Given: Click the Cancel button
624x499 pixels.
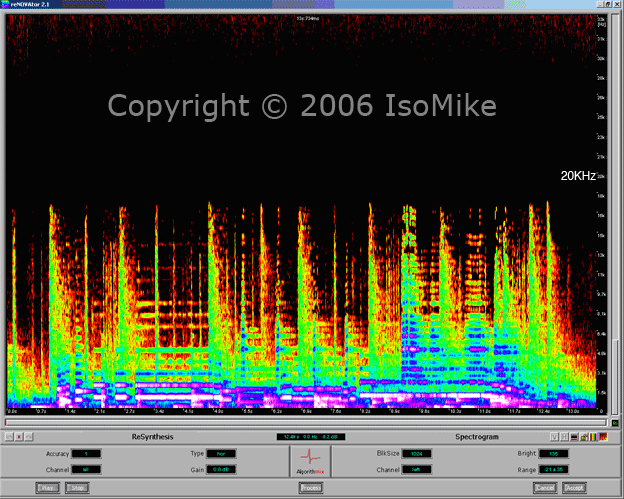Looking at the screenshot, I should pos(545,488).
